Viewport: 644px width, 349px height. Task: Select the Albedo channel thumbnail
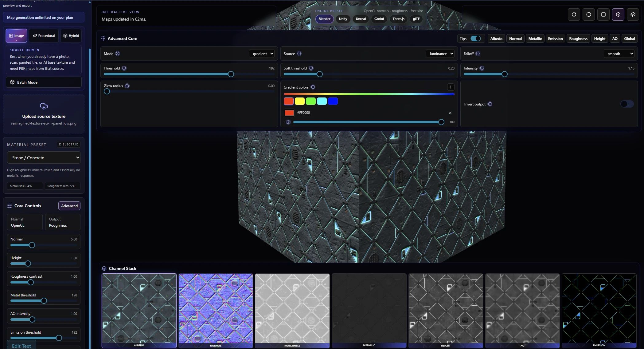139,311
